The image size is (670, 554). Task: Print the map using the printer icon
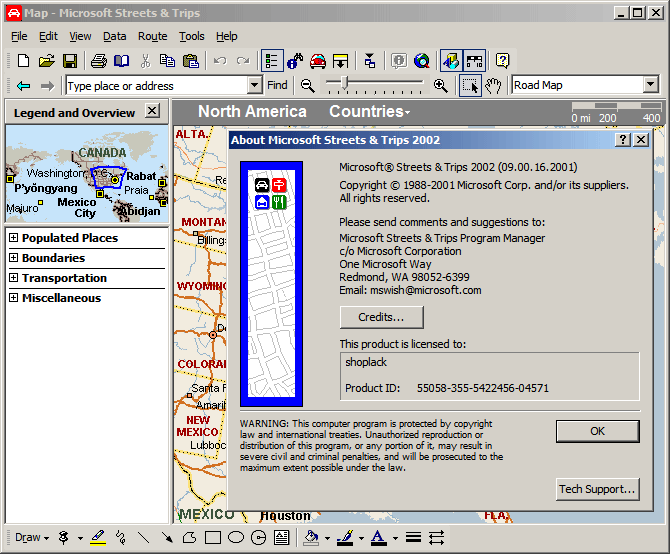click(x=99, y=61)
